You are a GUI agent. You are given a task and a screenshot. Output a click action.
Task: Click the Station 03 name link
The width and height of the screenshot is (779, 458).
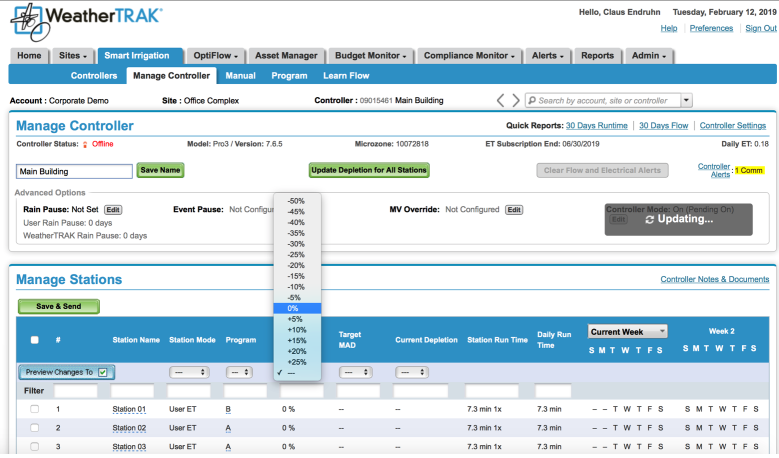129,447
